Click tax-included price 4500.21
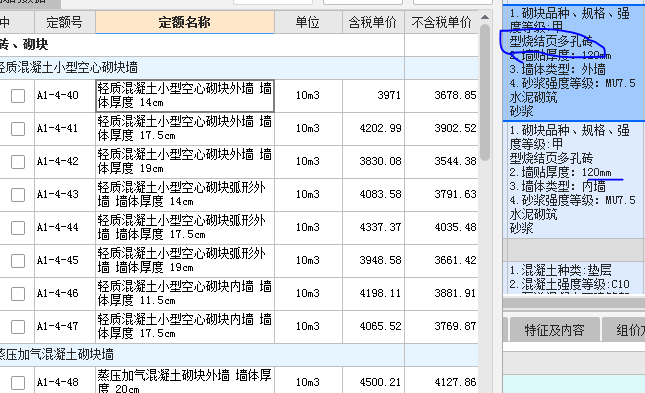Image resolution: width=645 pixels, height=393 pixels. pyautogui.click(x=381, y=382)
